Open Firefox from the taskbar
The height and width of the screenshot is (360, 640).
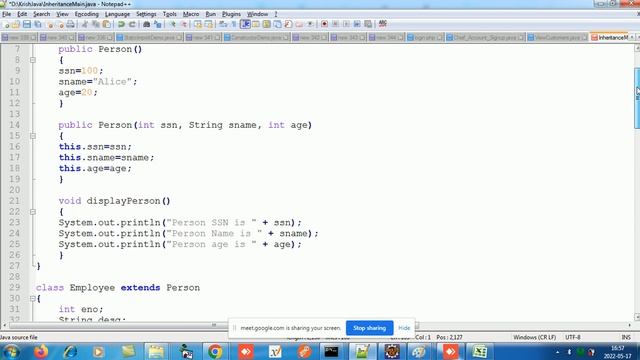coord(41,352)
